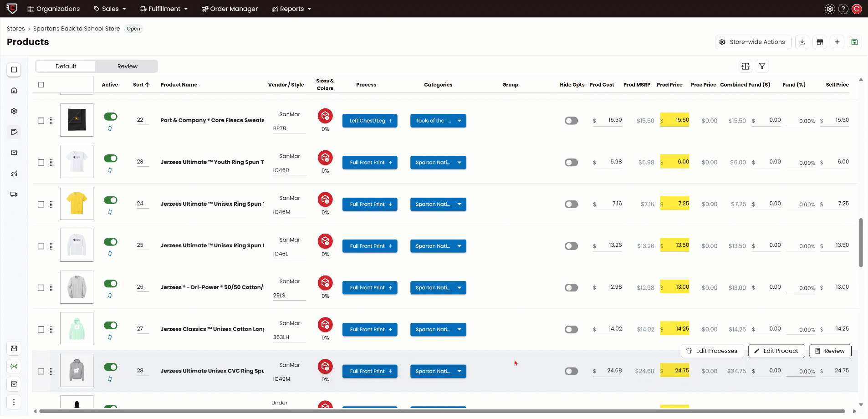Expand Tools of the T... category dropdown

click(x=460, y=121)
